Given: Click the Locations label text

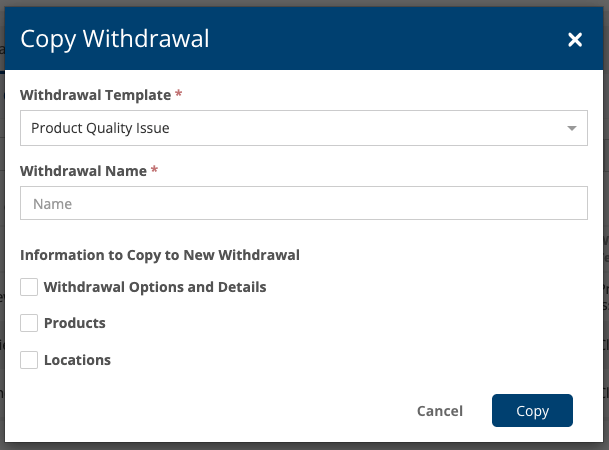Looking at the screenshot, I should click(x=77, y=360).
